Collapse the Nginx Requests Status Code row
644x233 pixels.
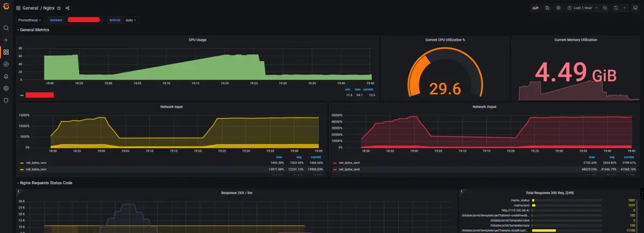click(x=45, y=183)
